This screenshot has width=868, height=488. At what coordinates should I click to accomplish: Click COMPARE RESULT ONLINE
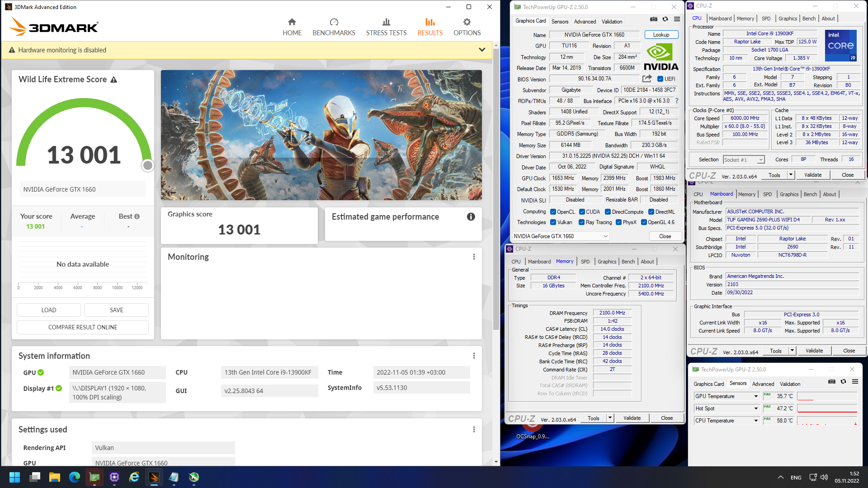pos(83,327)
